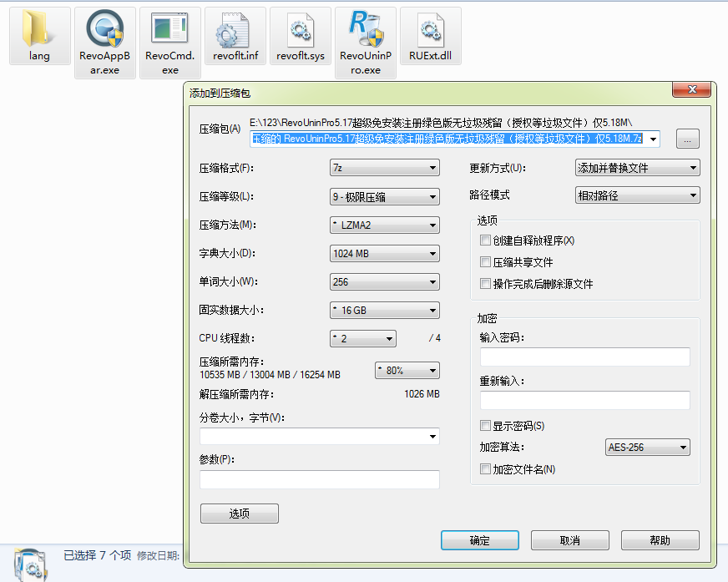The image size is (728, 582).
Task: Select the RevoUninPro.exe file icon
Action: pyautogui.click(x=366, y=28)
